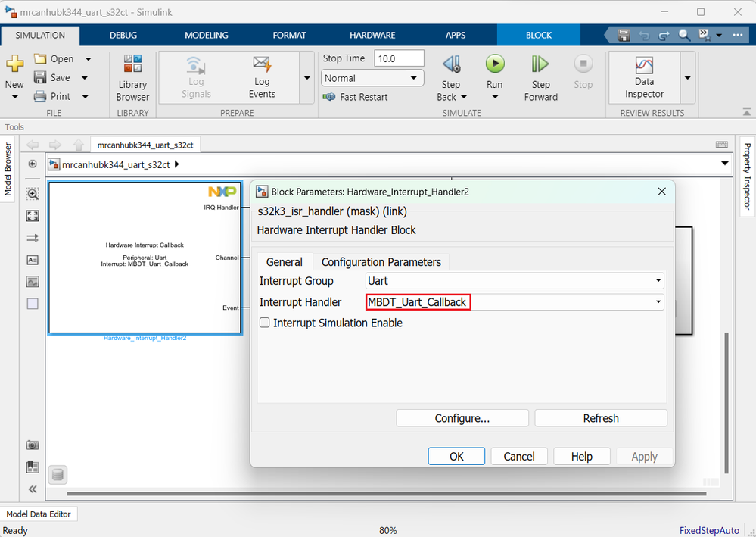Open the Data Inspector
The width and height of the screenshot is (756, 537).
coord(644,78)
